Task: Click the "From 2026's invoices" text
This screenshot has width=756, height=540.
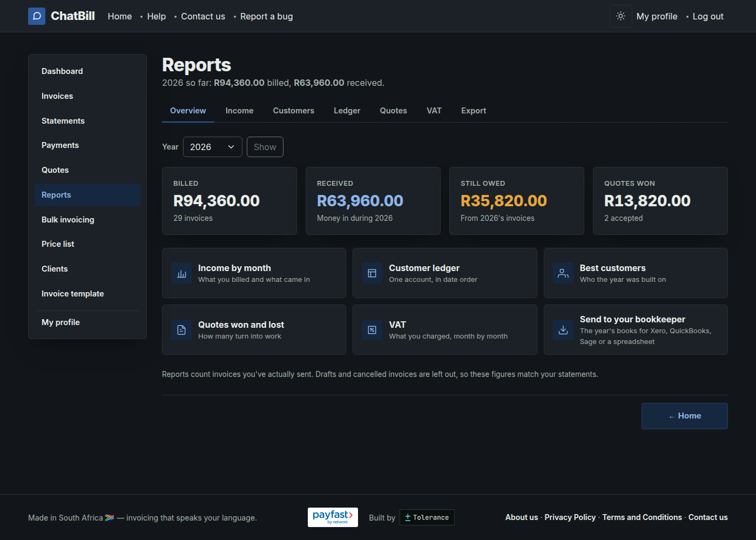Action: coord(497,218)
